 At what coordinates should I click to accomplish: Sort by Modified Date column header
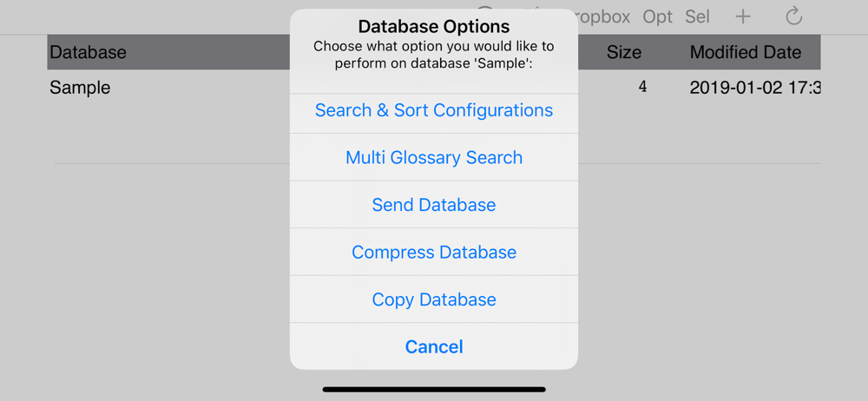pyautogui.click(x=745, y=52)
